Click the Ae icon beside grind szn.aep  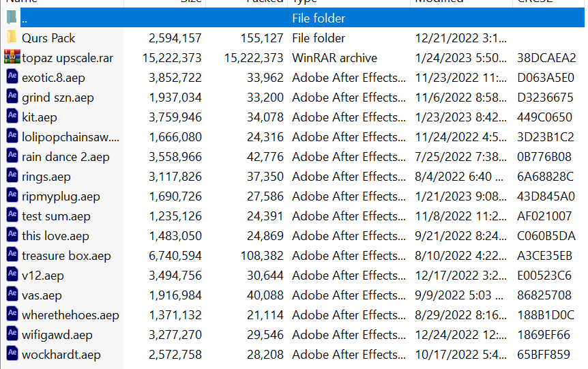tap(12, 97)
